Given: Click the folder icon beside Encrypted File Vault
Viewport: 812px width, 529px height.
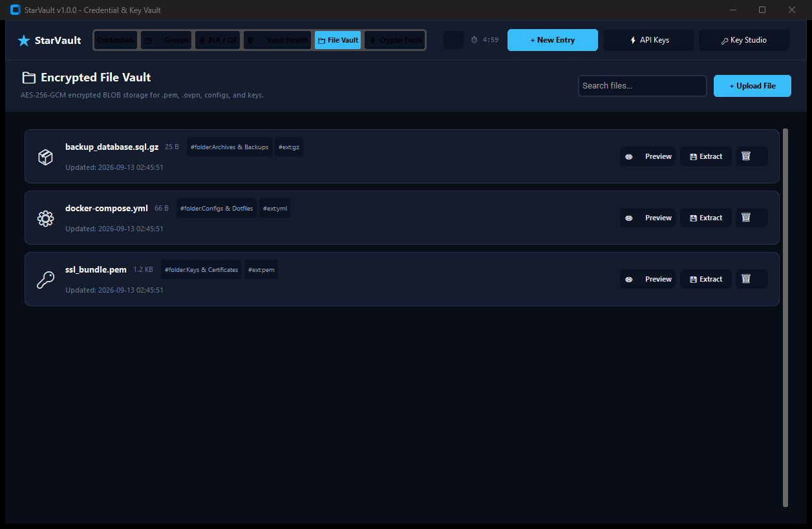Looking at the screenshot, I should click(x=28, y=78).
